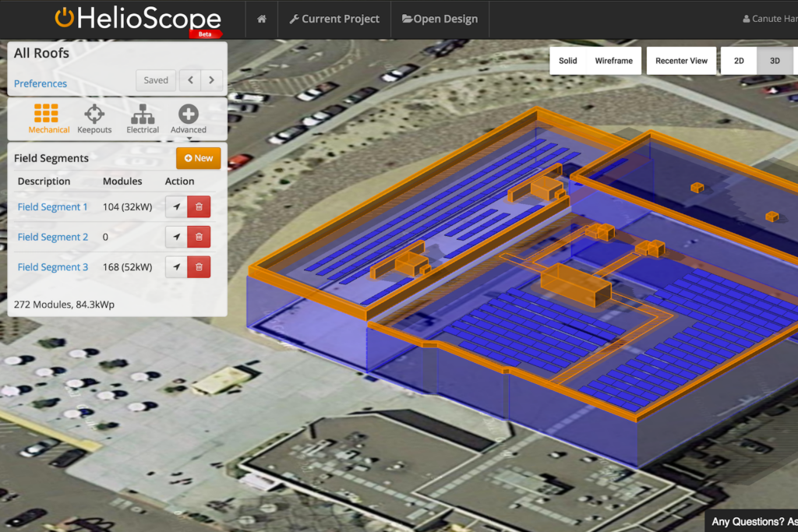Set rendering to Solid
This screenshot has width=798, height=532.
(568, 61)
